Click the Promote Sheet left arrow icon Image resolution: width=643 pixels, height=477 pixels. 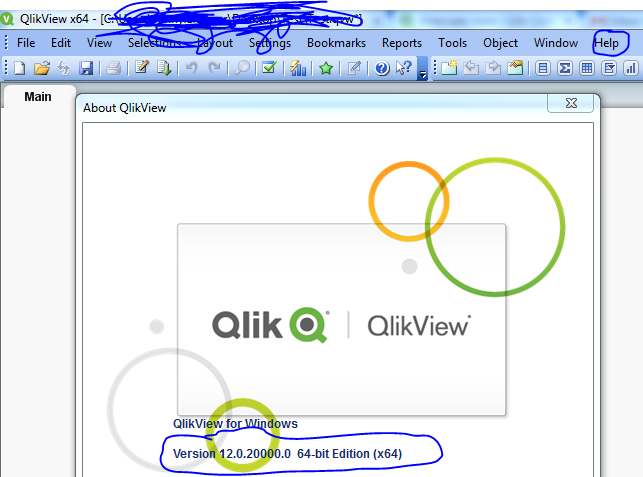[x=471, y=68]
